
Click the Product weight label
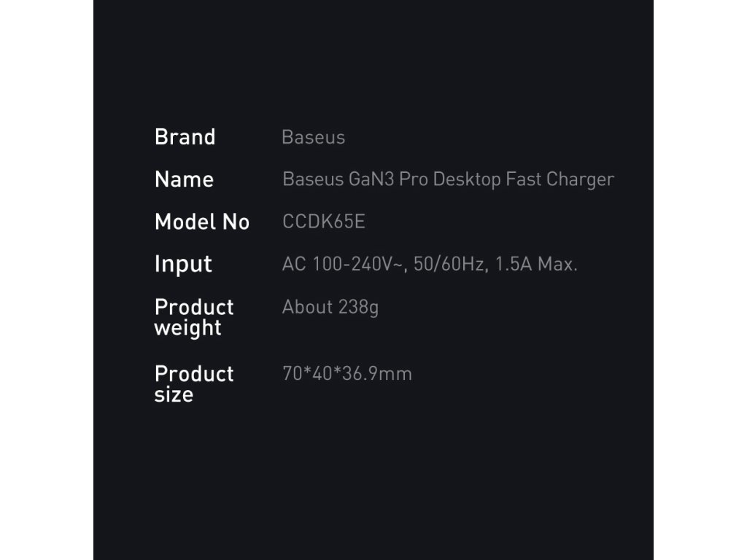point(193,317)
